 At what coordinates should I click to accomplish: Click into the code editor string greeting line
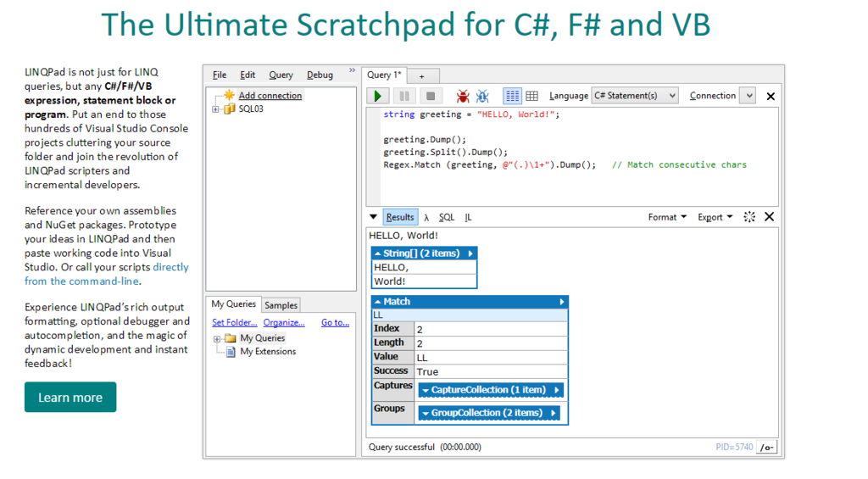pos(471,114)
